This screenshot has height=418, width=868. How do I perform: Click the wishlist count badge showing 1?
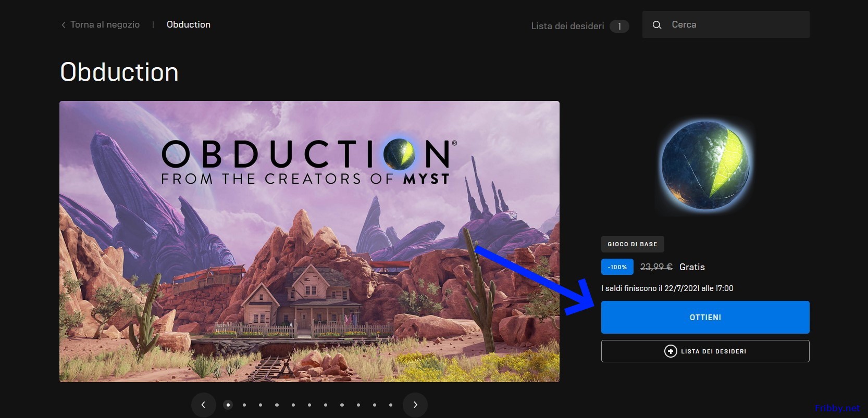pyautogui.click(x=619, y=26)
